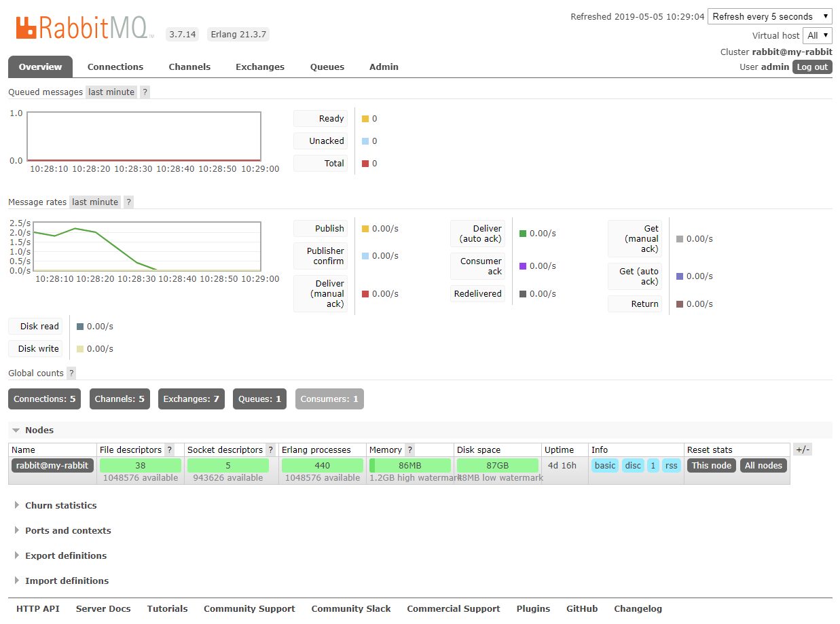The image size is (840, 624).
Task: Open the refresh interval dropdown
Action: [x=769, y=17]
